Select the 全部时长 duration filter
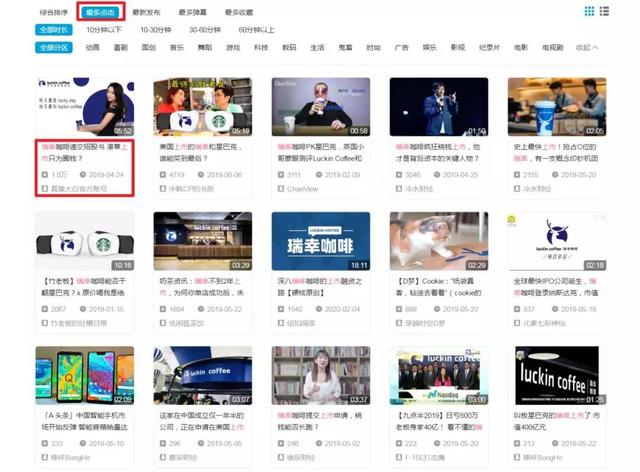 54,30
